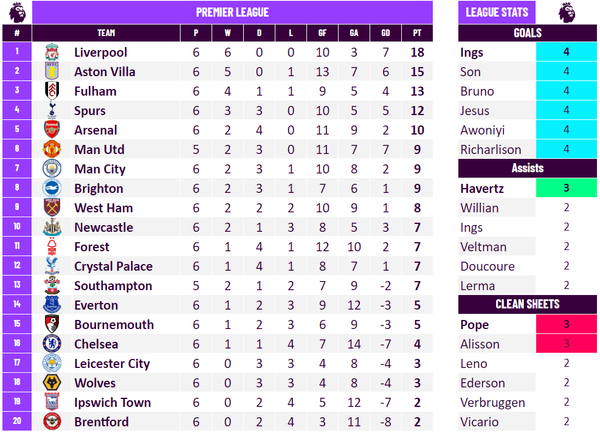This screenshot has width=600, height=432.
Task: Select the Crystal Palace team name
Action: tap(113, 266)
